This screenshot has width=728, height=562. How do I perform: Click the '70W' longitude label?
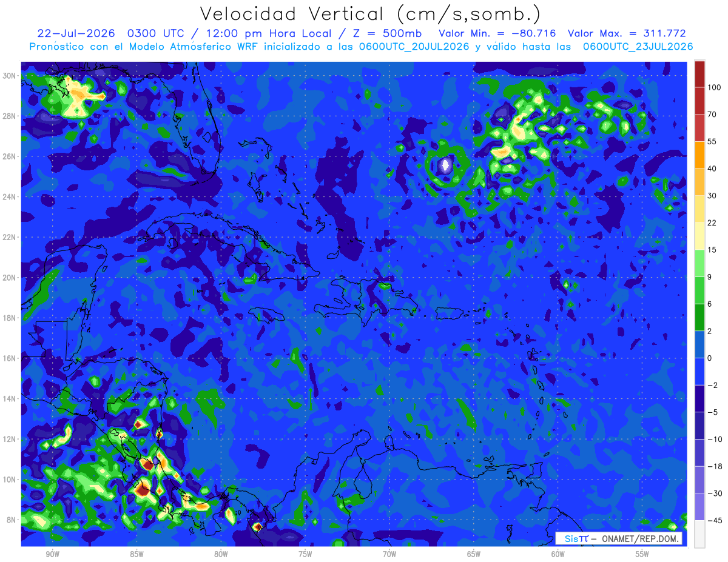point(389,554)
